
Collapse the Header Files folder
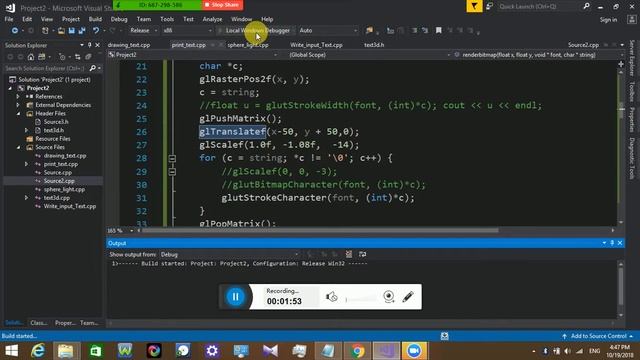18,113
